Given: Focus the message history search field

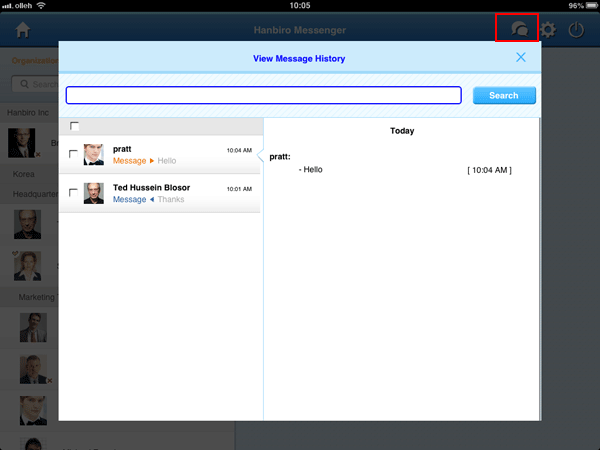Looking at the screenshot, I should click(x=263, y=96).
